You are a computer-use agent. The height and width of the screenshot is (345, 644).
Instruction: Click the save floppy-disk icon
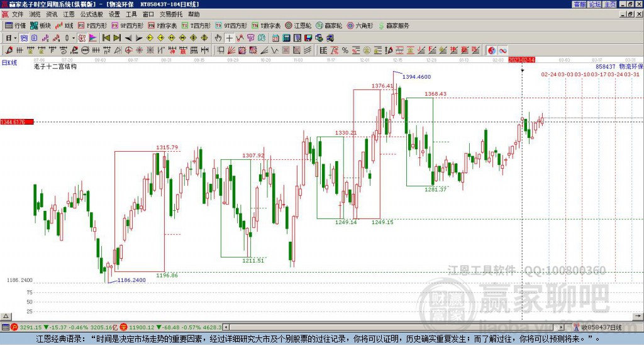(x=308, y=38)
